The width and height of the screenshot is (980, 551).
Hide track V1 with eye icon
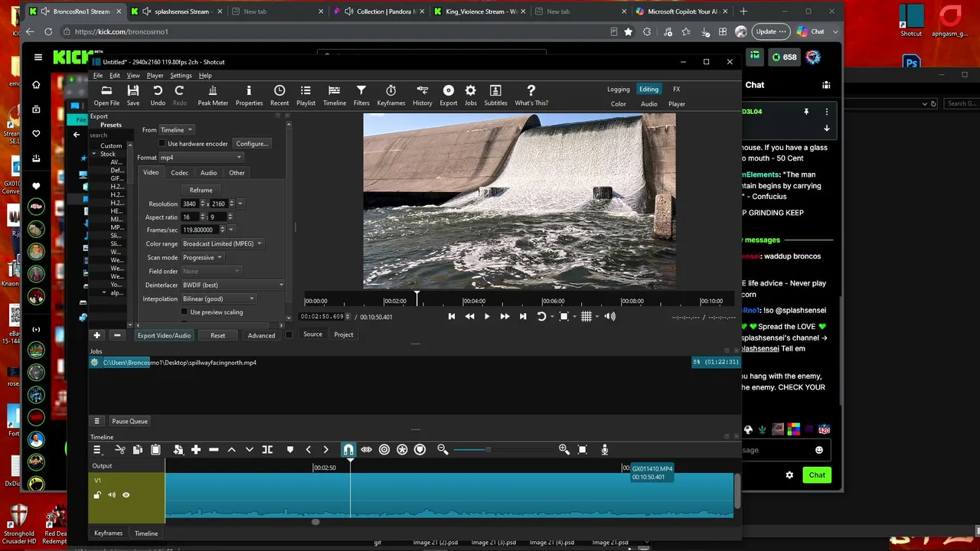tap(126, 495)
